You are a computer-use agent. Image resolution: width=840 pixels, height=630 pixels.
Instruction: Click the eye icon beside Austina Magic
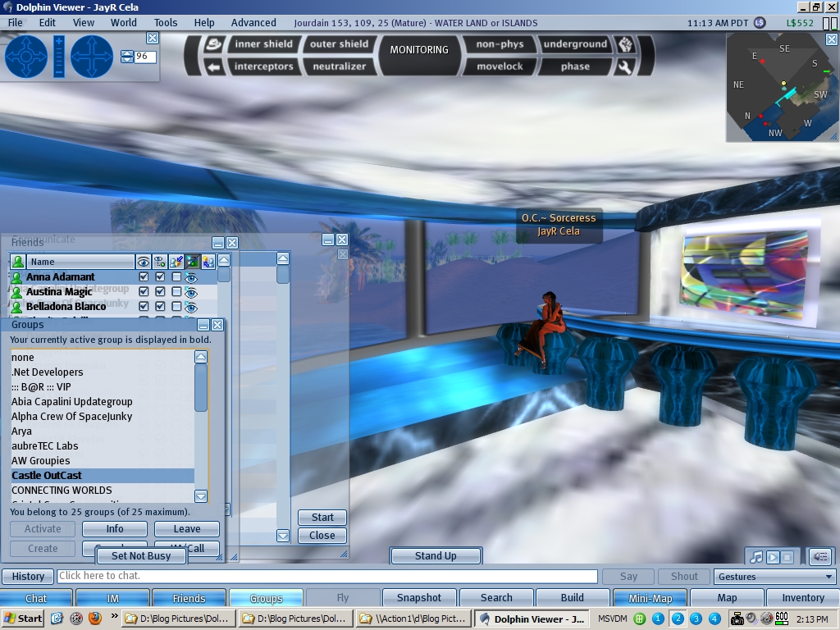click(191, 293)
